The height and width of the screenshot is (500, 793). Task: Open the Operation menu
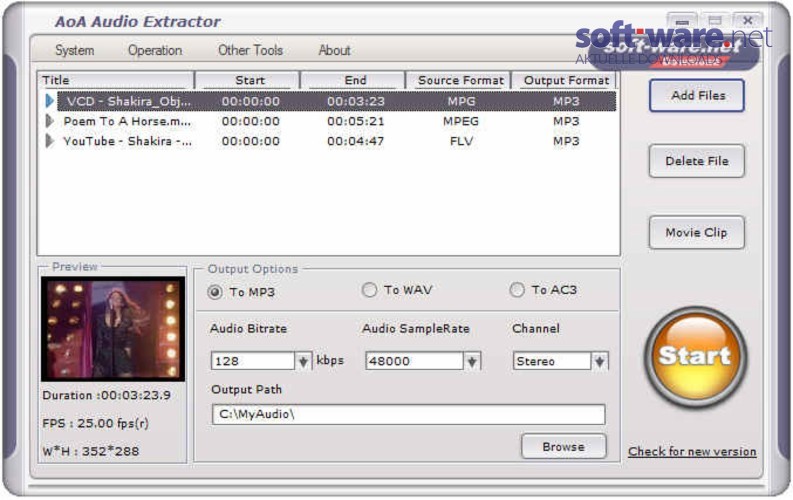[x=155, y=51]
